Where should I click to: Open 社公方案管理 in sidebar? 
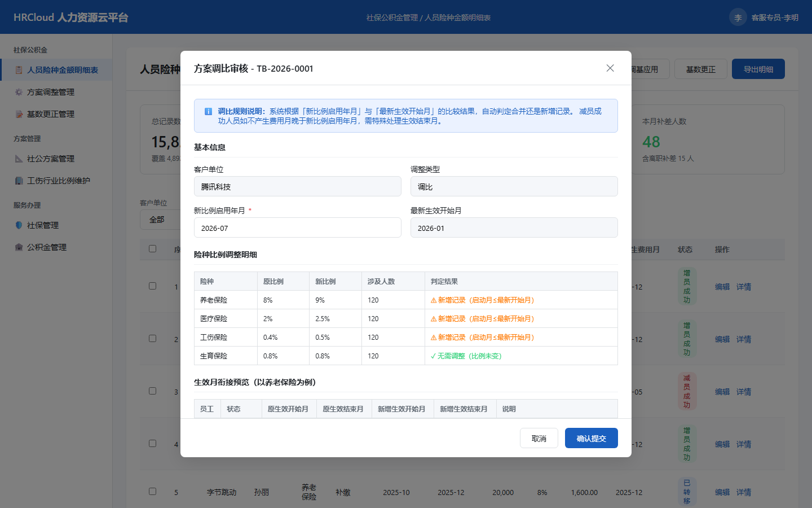[56, 159]
